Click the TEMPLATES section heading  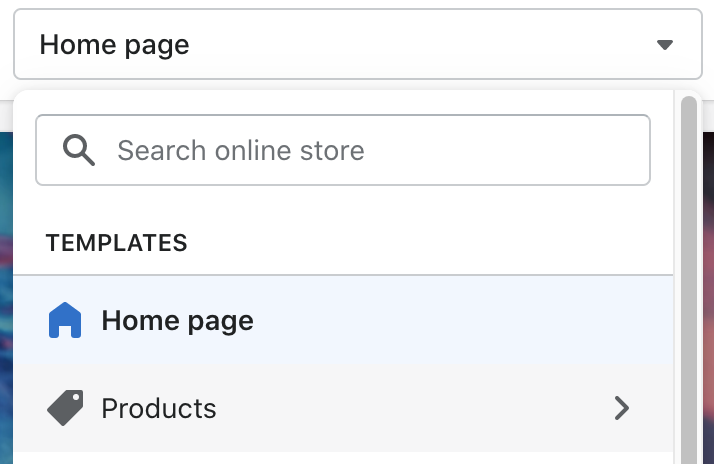pos(117,243)
